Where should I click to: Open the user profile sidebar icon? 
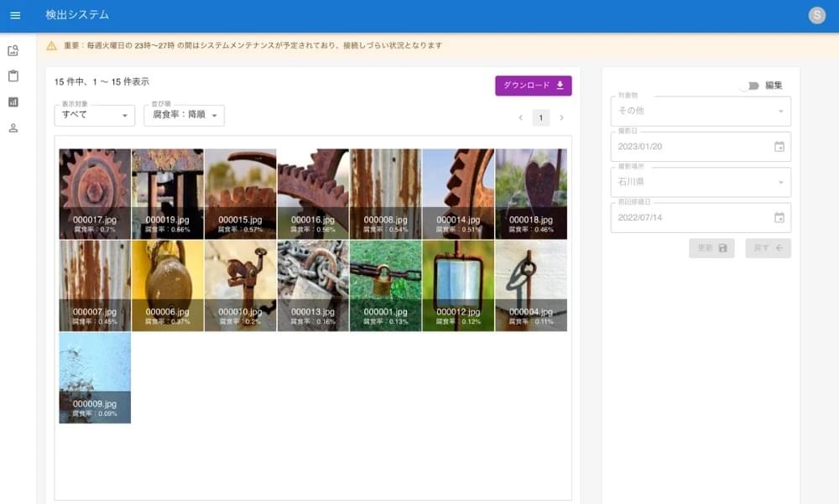13,128
